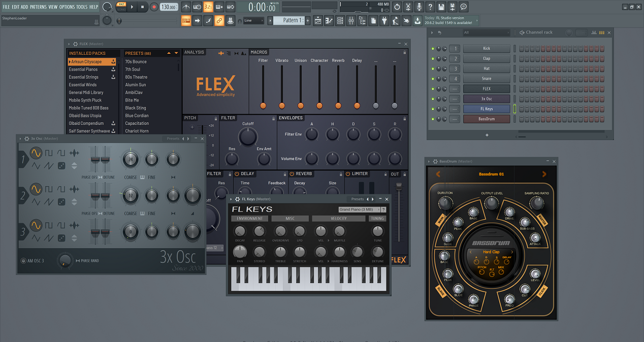The image size is (644, 342).
Task: Switch playback mode from PAT to SONG
Action: pos(122,10)
